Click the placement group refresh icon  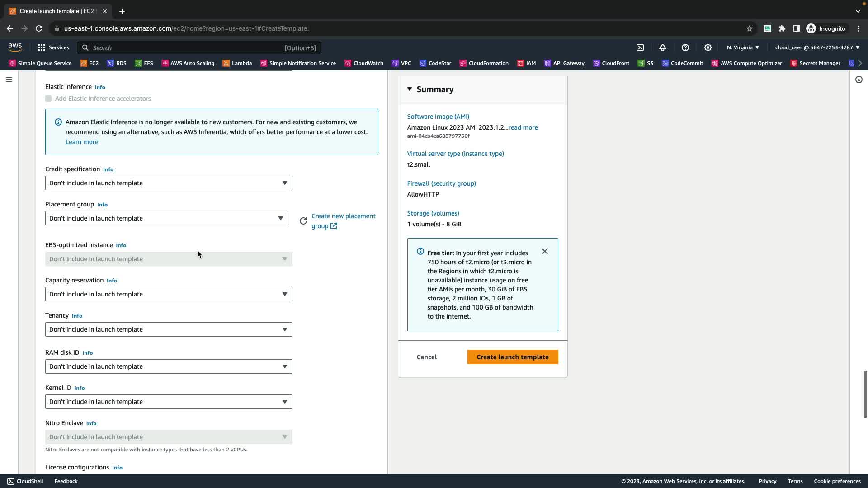click(303, 221)
